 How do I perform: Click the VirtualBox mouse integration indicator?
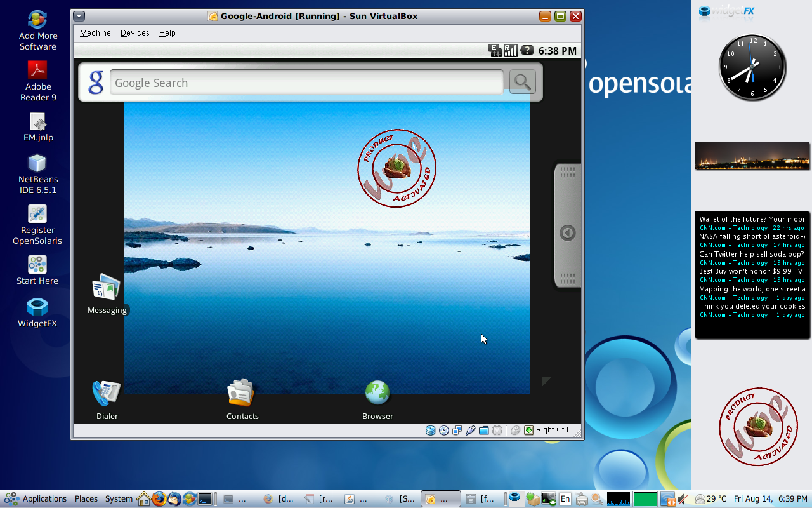515,431
